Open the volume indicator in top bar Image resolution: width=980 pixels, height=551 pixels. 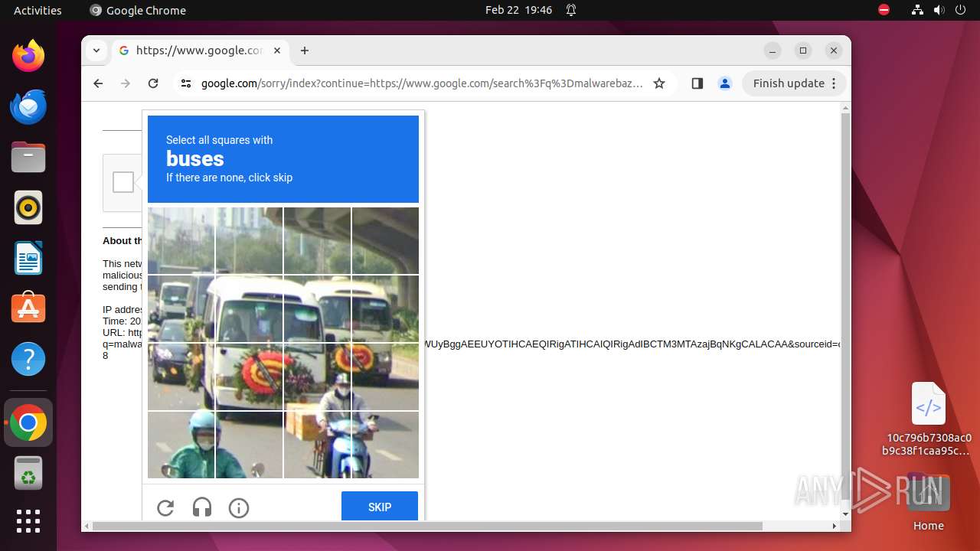[x=939, y=10]
